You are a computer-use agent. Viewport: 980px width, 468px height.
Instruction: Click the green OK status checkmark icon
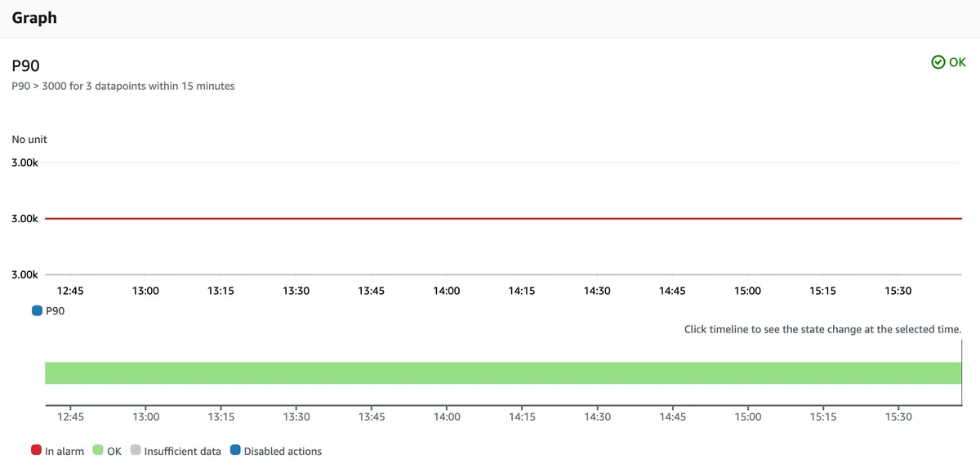(x=938, y=62)
